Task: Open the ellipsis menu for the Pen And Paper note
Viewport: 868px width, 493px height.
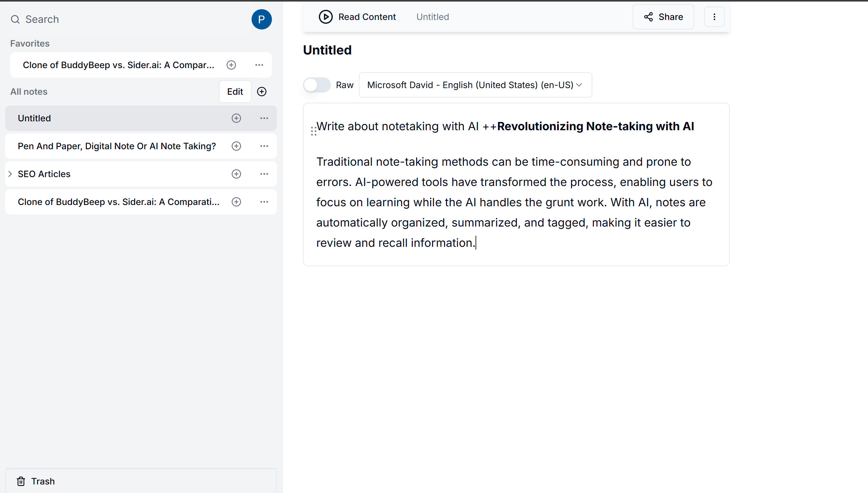Action: coord(264,146)
